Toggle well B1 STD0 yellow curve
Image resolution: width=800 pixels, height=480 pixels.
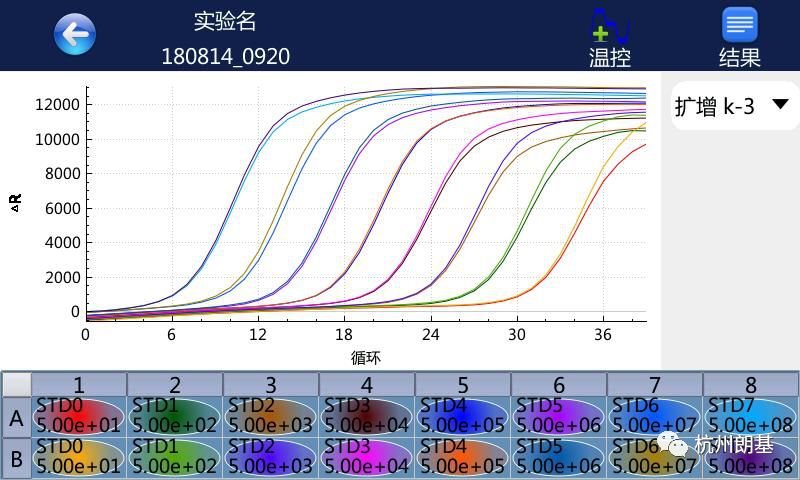click(79, 457)
